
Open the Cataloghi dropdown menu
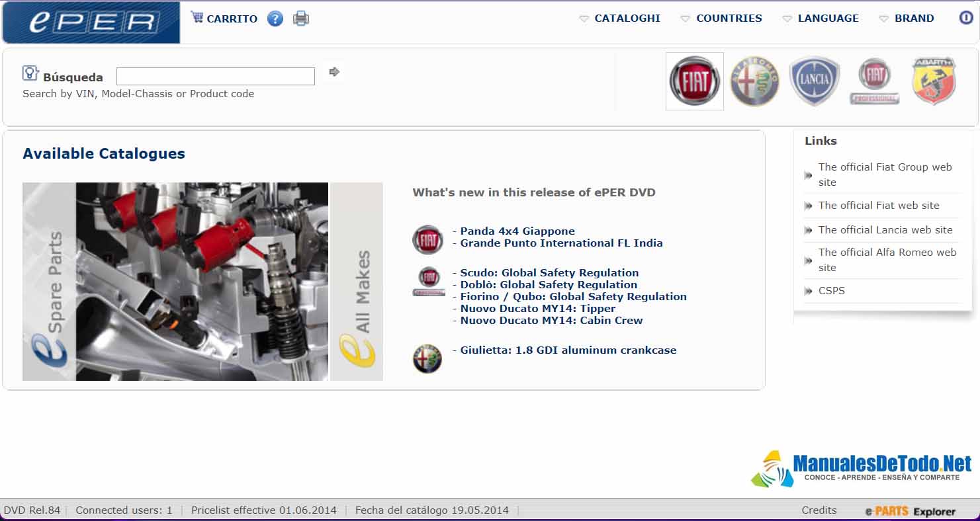coord(619,19)
